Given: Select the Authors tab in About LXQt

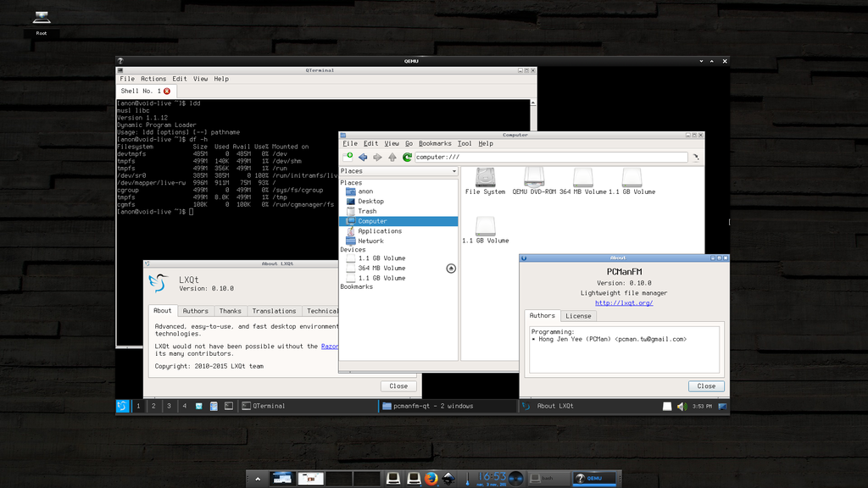Looking at the screenshot, I should (x=196, y=311).
